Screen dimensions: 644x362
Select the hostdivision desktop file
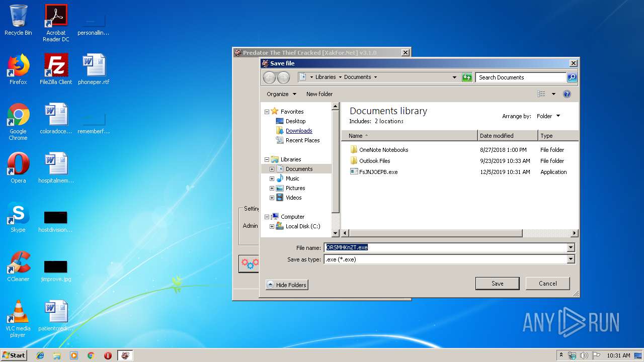click(x=56, y=221)
